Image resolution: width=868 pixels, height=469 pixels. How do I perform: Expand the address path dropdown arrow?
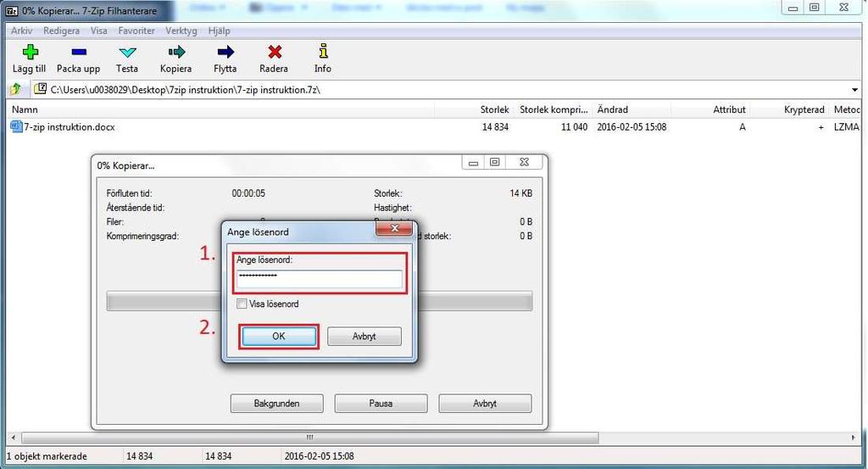click(x=854, y=90)
